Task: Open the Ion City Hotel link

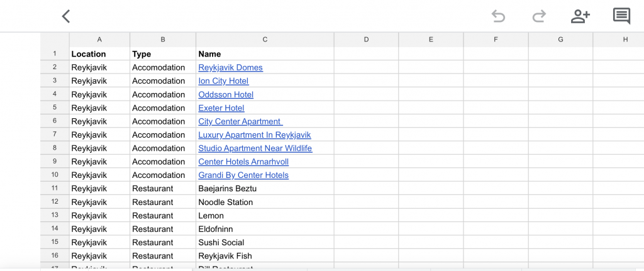Action: [223, 81]
